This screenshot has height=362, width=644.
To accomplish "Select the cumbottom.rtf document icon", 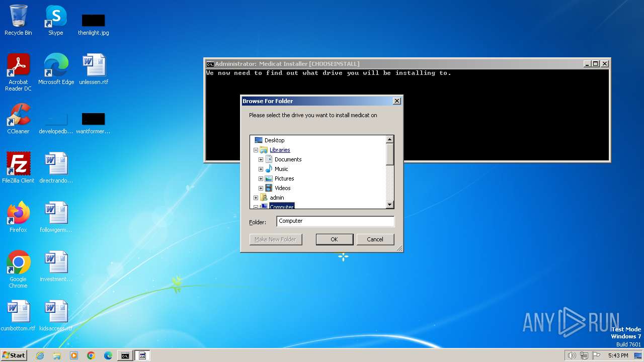I will point(18,315).
